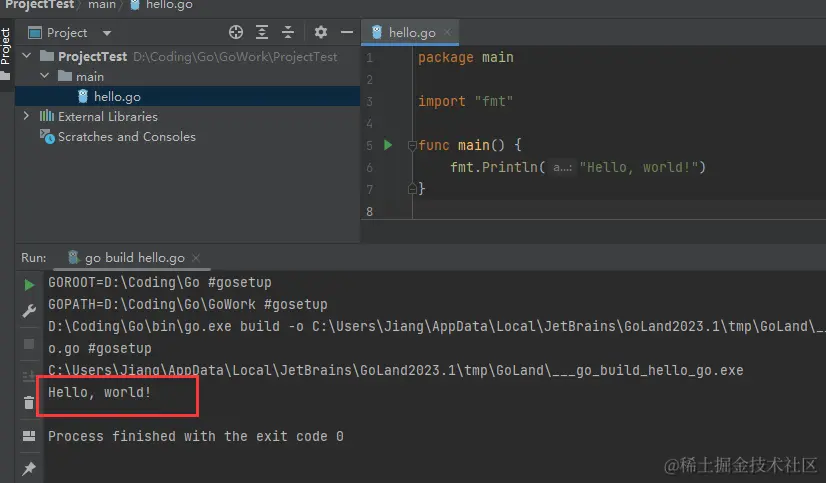The height and width of the screenshot is (483, 826).
Task: Hide the Project panel with the minus icon
Action: [x=347, y=32]
